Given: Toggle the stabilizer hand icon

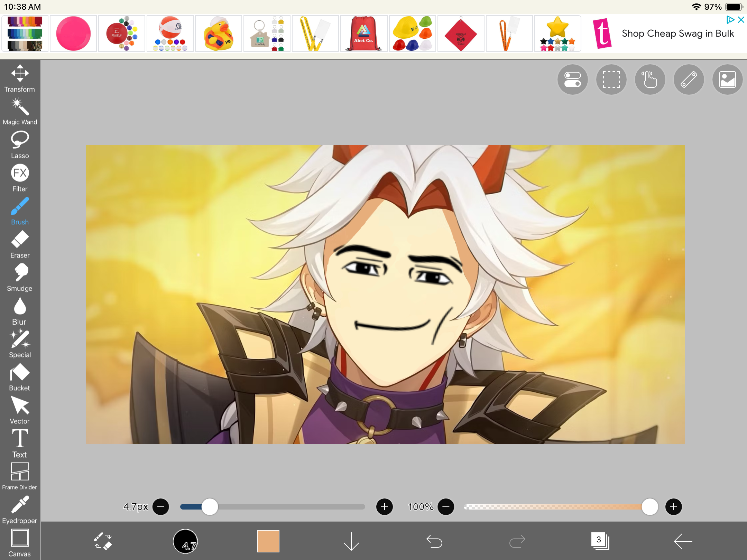Looking at the screenshot, I should point(650,80).
